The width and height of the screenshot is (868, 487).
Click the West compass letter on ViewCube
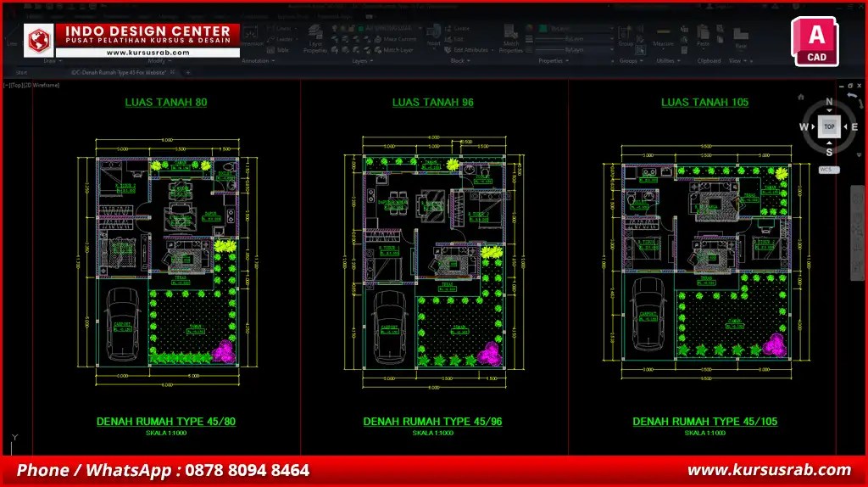804,127
